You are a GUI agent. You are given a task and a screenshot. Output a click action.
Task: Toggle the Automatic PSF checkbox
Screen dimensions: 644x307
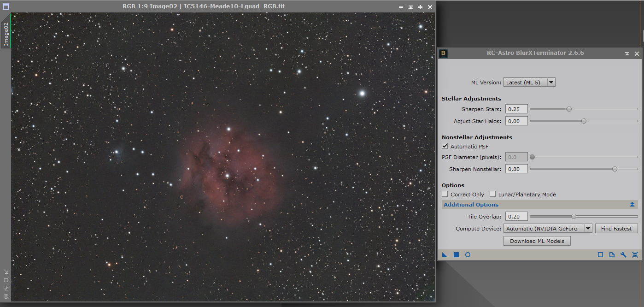click(x=445, y=146)
